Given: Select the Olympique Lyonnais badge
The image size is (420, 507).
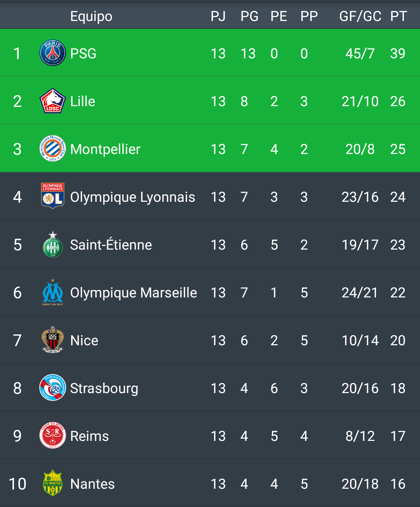Looking at the screenshot, I should click(x=52, y=196).
